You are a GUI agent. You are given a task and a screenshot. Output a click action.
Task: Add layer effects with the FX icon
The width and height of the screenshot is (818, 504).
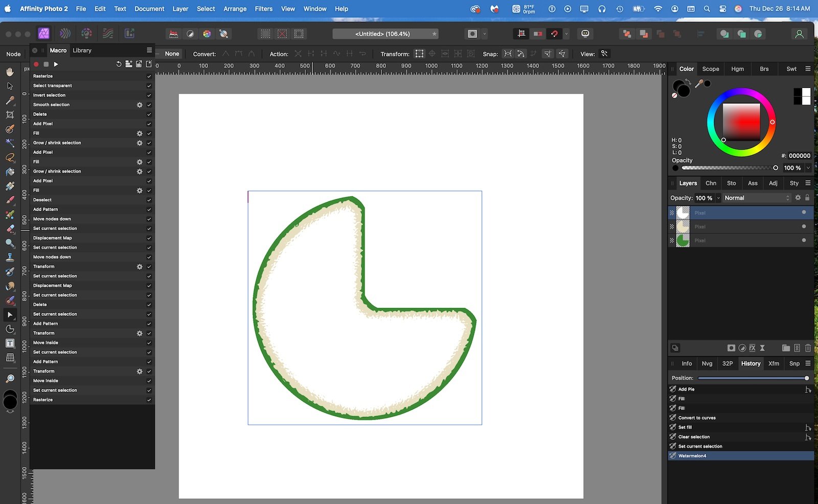pyautogui.click(x=752, y=348)
